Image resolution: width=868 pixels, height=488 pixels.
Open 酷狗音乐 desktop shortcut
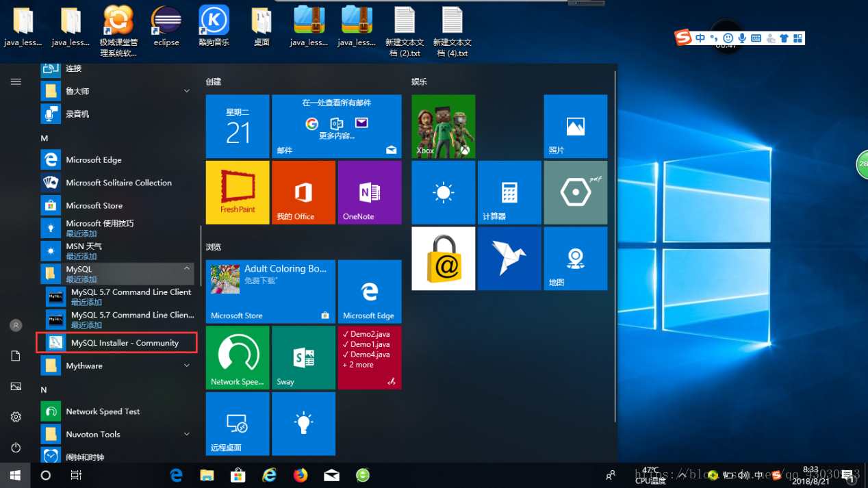pos(214,27)
